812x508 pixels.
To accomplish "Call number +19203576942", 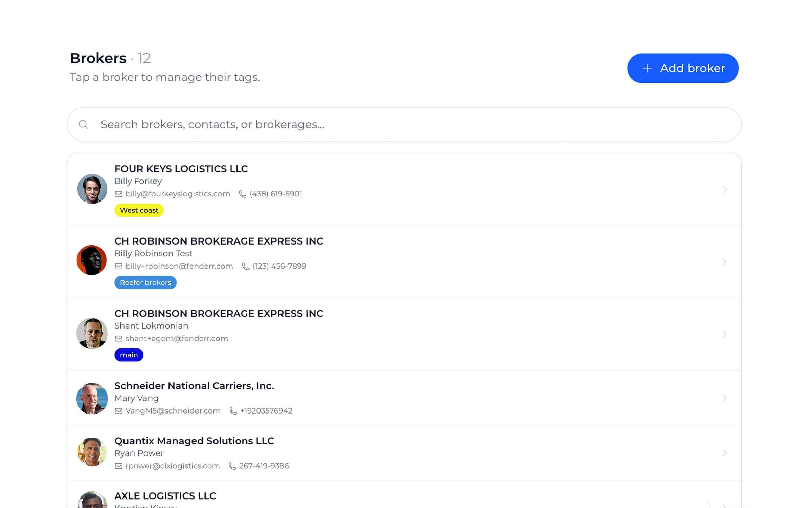I will 266,411.
